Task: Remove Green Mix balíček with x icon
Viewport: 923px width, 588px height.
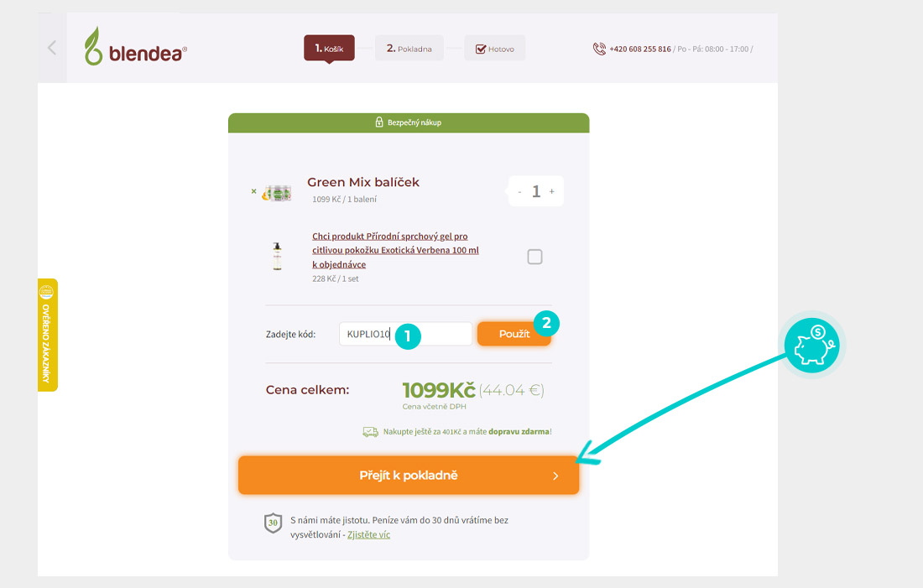Action: pos(253,191)
